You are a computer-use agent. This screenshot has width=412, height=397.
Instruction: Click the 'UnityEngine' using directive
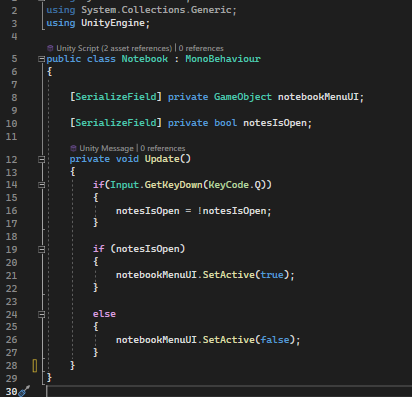[113, 23]
